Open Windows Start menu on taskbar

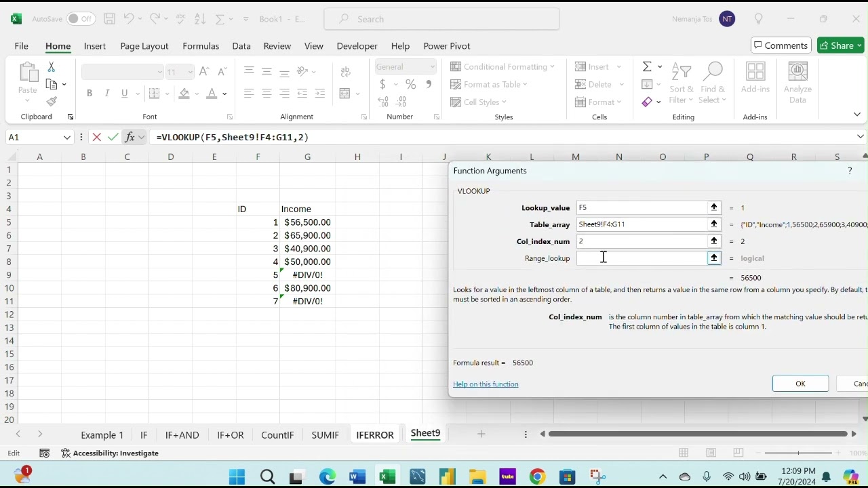click(237, 477)
